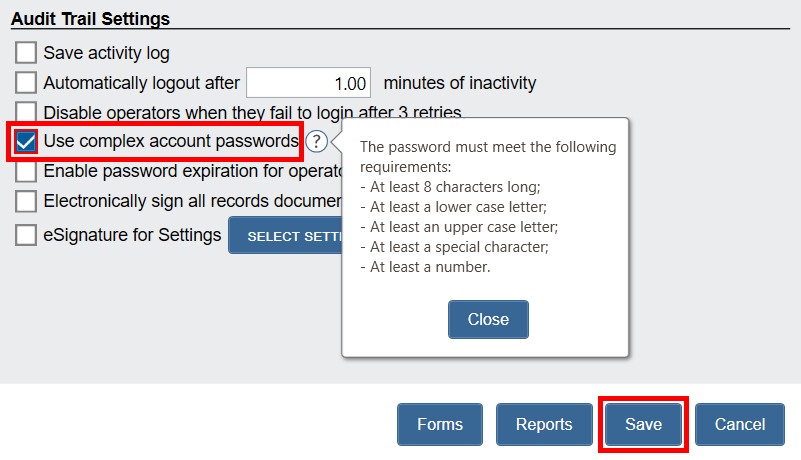The image size is (801, 460).
Task: Open the Forms button
Action: [440, 424]
